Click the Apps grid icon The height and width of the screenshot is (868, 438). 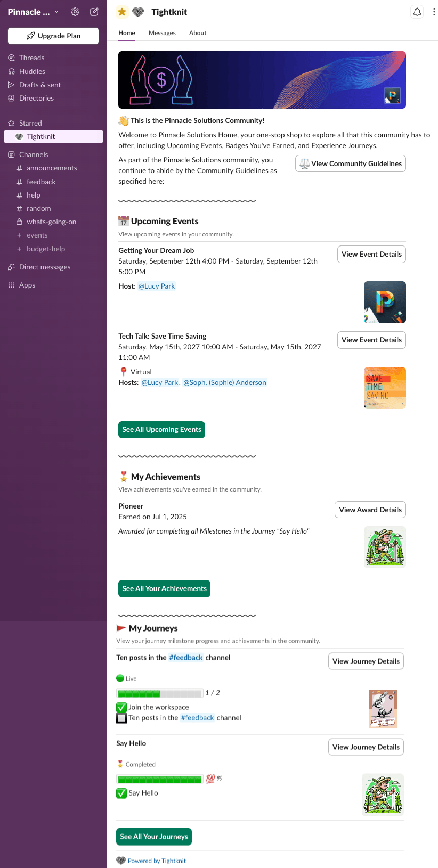[11, 285]
